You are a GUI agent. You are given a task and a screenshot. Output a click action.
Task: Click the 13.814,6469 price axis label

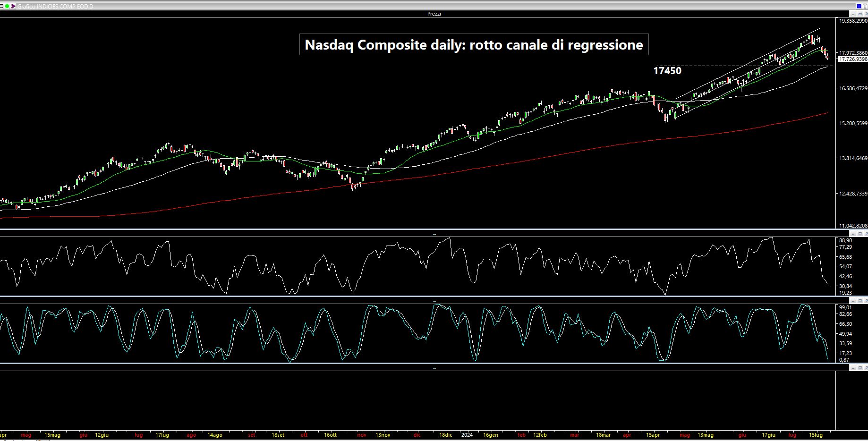[x=853, y=158]
